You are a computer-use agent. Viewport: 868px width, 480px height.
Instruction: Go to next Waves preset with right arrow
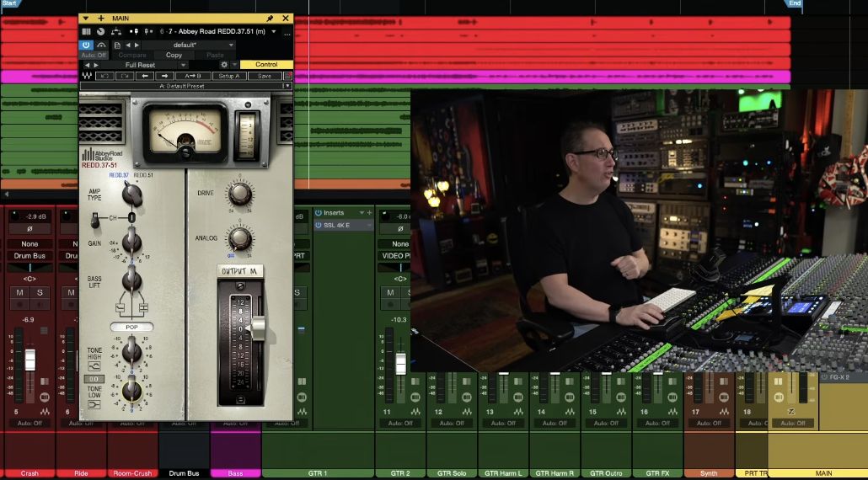pyautogui.click(x=164, y=76)
